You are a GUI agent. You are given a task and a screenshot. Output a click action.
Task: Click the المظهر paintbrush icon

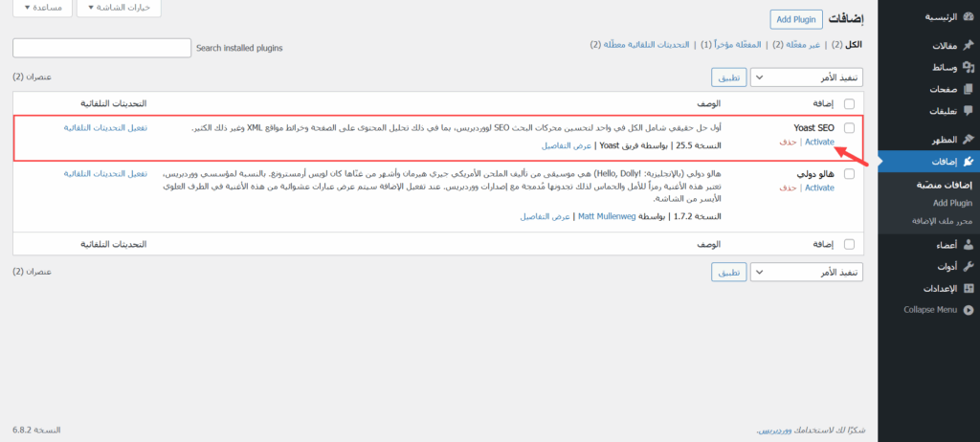[969, 140]
